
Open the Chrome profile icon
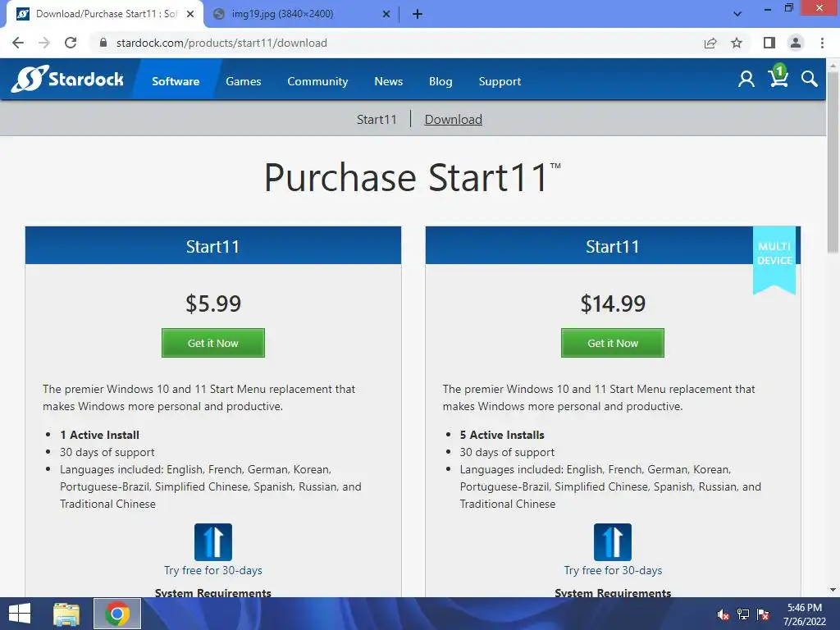[x=796, y=43]
